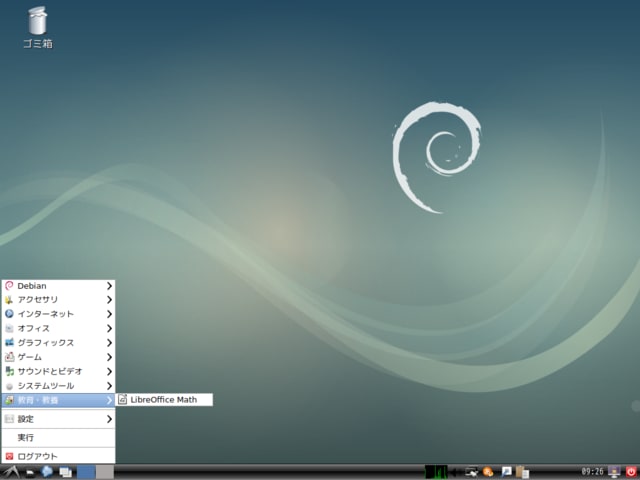
Task: Choose 実行 from the start menu
Action: pyautogui.click(x=58, y=438)
